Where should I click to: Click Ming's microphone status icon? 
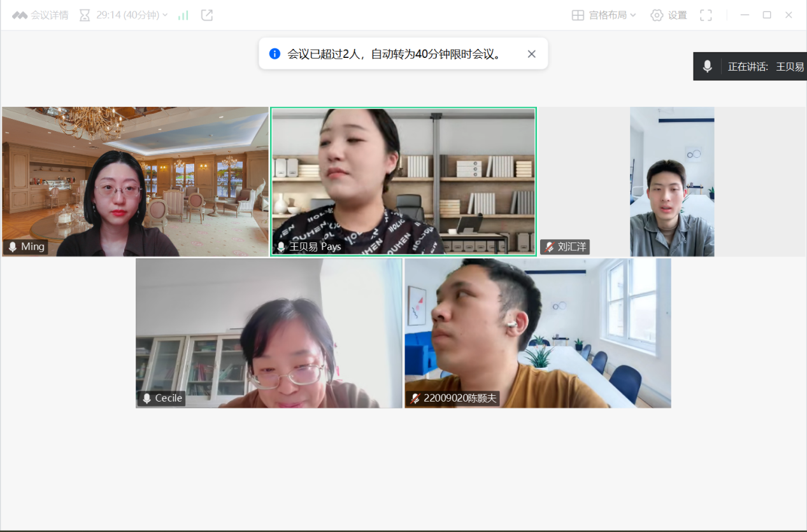[12, 247]
